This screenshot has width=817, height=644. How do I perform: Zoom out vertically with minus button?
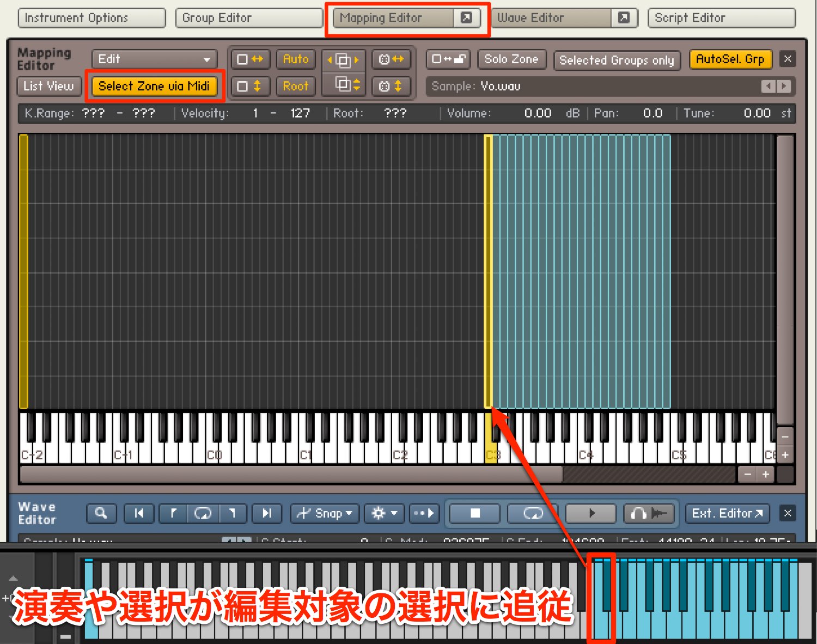coord(785,436)
